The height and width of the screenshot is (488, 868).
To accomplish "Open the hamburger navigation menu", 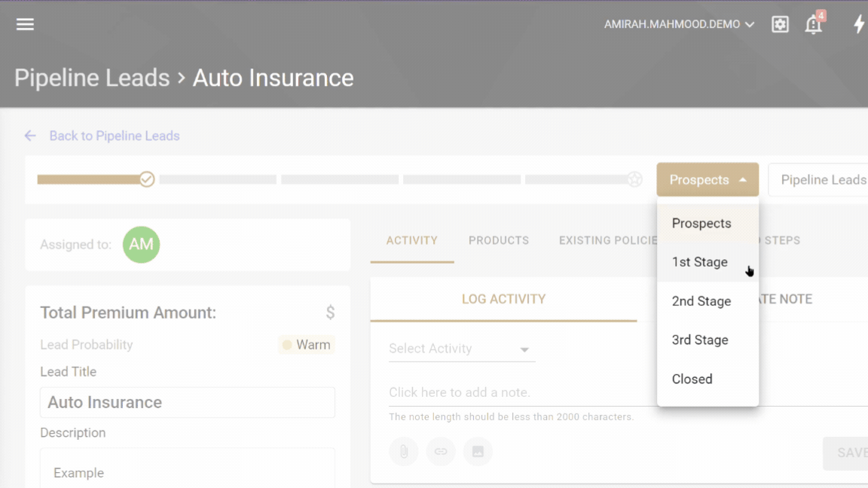I will pyautogui.click(x=25, y=24).
